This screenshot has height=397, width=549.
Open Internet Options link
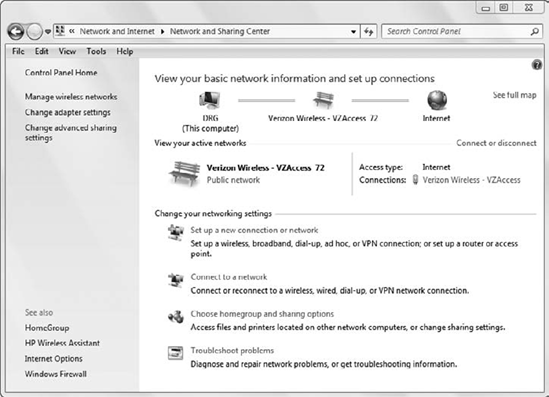tap(54, 358)
